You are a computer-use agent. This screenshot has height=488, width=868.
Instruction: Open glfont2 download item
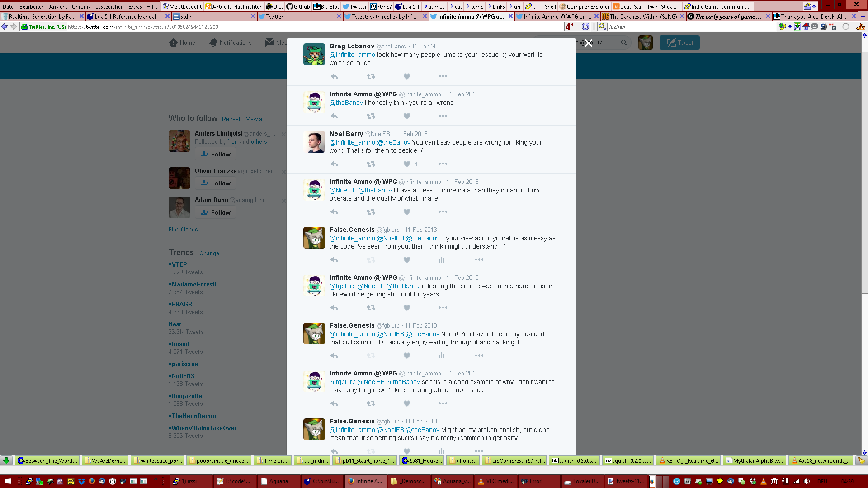[x=463, y=460]
